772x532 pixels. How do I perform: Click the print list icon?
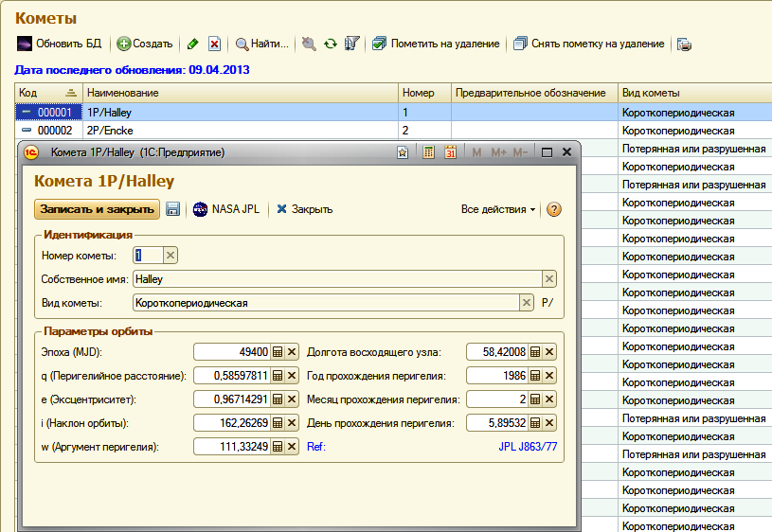point(684,44)
